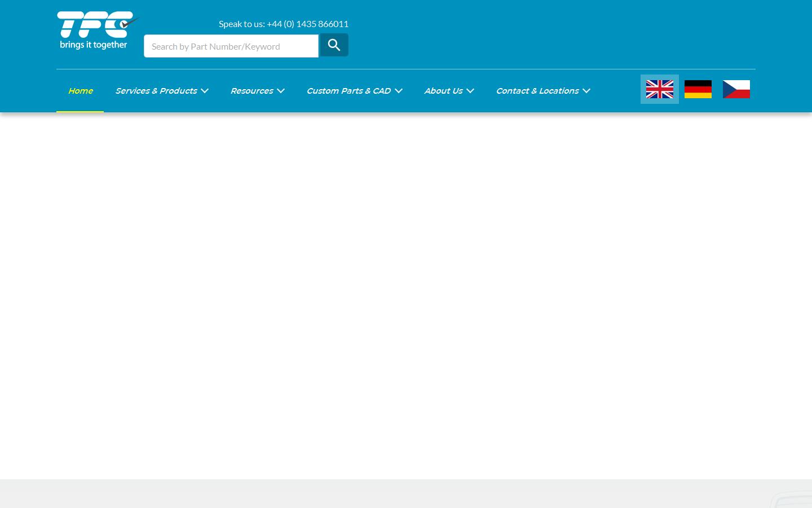Expand the Resources chevron arrow

click(x=281, y=91)
